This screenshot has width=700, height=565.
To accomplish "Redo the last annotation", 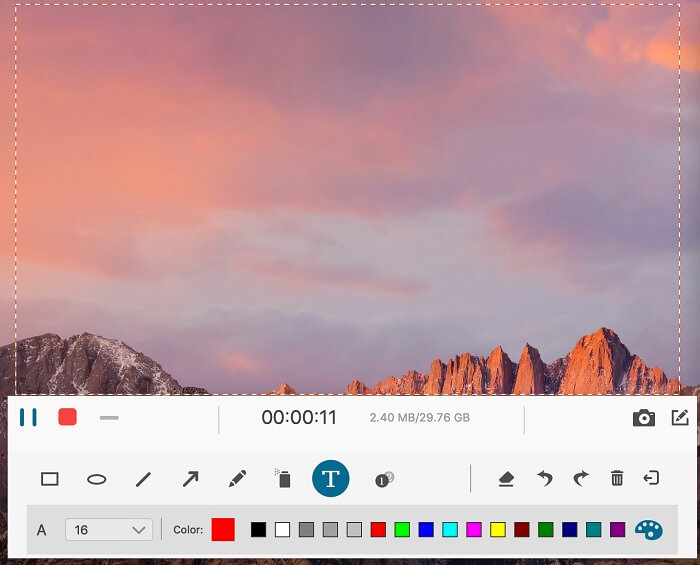I will click(x=581, y=478).
